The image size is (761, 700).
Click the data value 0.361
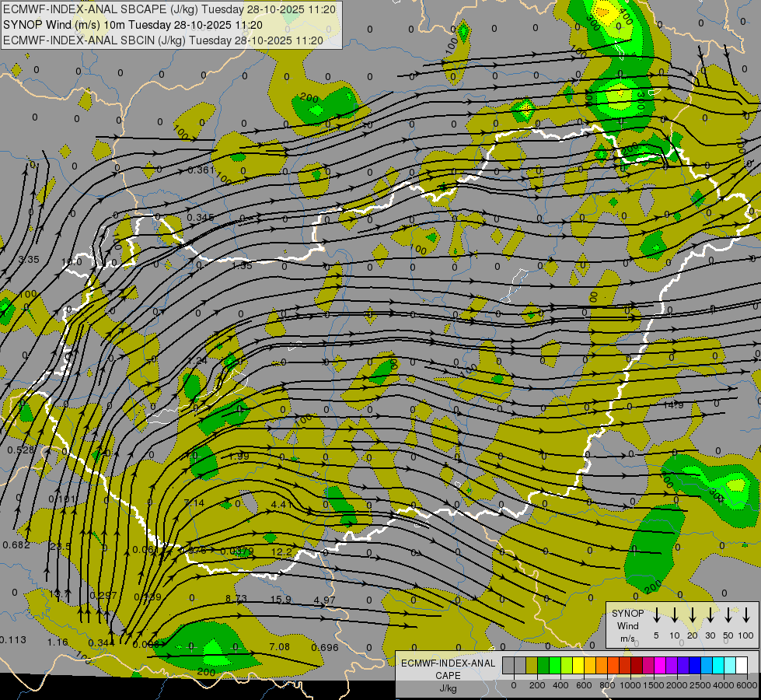tap(201, 170)
